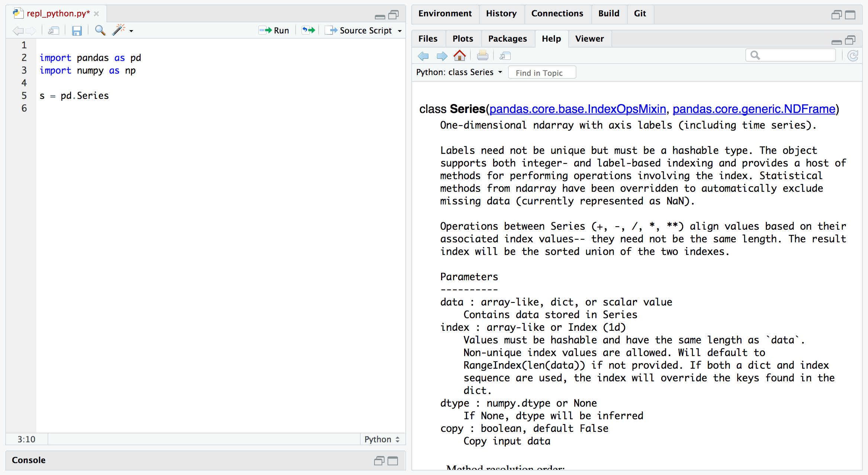Go to Help home page icon
This screenshot has height=475, width=868.
click(460, 56)
